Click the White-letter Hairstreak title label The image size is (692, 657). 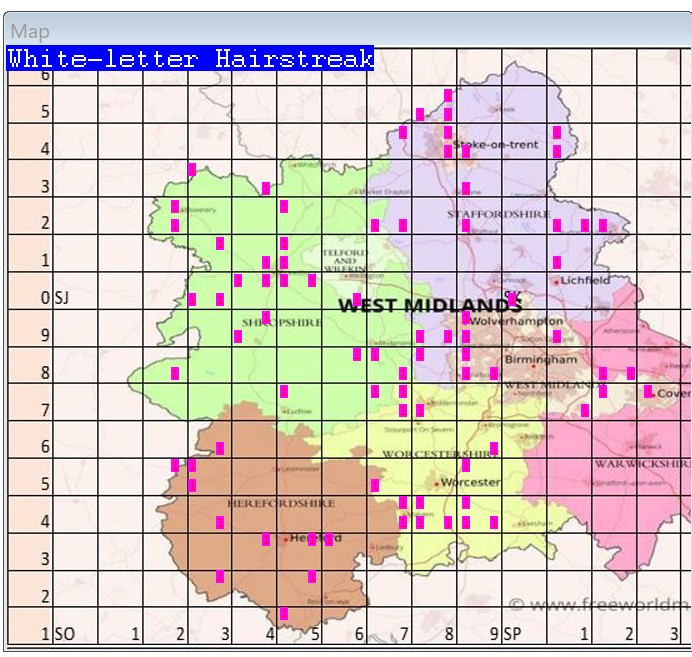190,59
